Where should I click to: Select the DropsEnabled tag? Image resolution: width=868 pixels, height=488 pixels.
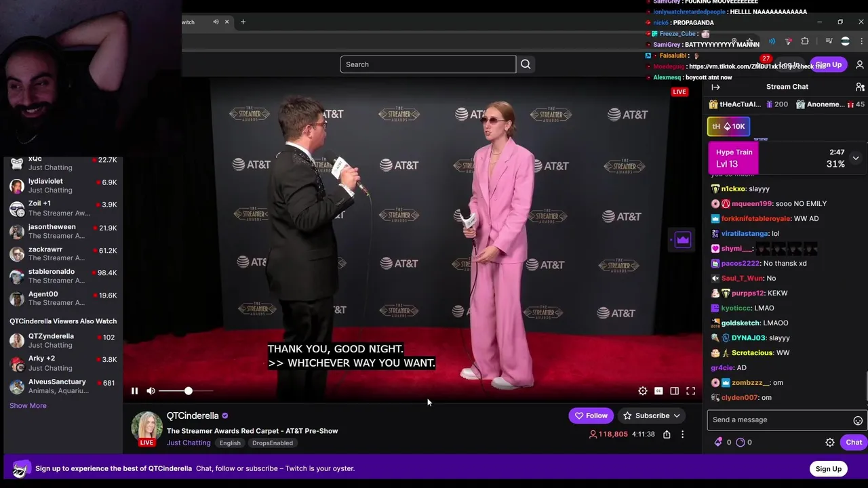(273, 443)
